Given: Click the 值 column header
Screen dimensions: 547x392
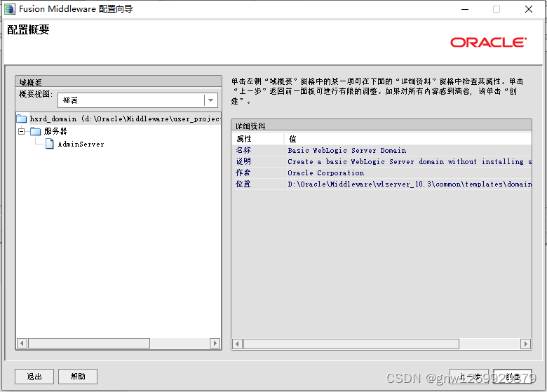Looking at the screenshot, I should click(408, 139).
